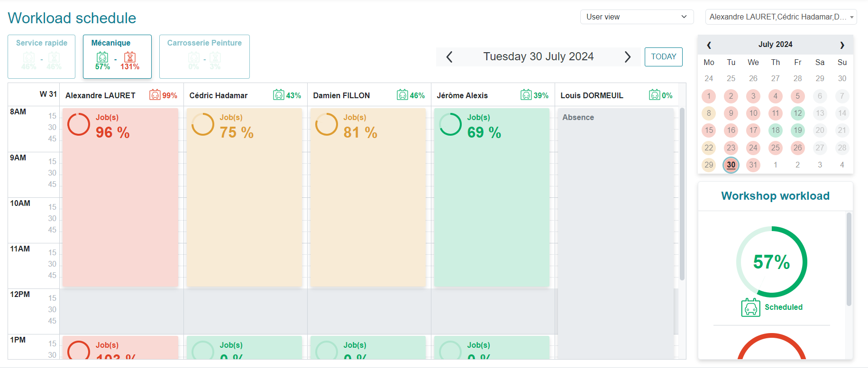The image size is (868, 371).
Task: Select July 8 in mini calendar
Action: [x=709, y=113]
